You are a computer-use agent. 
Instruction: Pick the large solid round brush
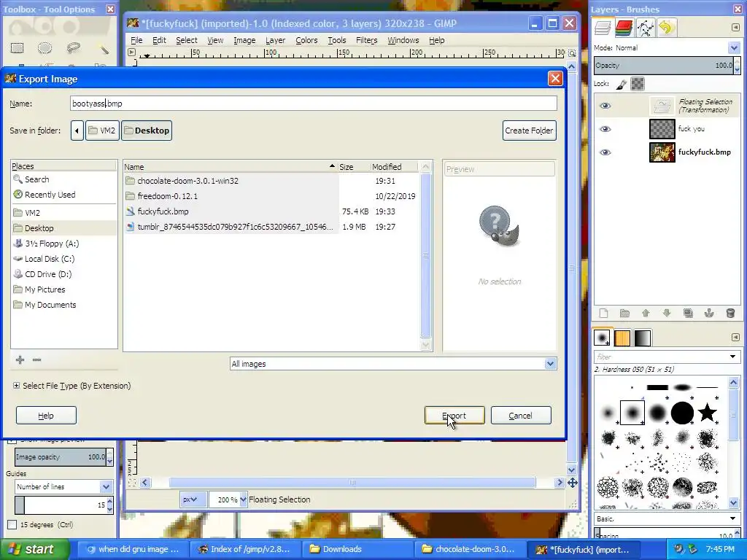(x=682, y=413)
